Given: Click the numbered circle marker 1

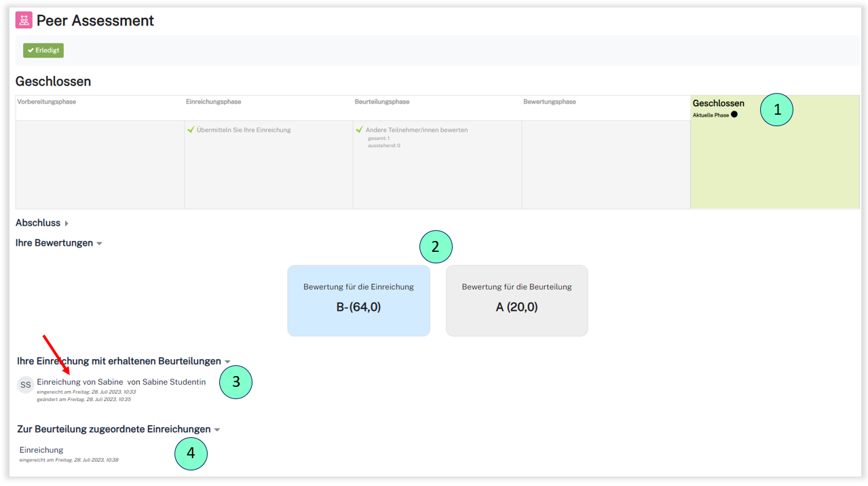Looking at the screenshot, I should click(x=776, y=110).
